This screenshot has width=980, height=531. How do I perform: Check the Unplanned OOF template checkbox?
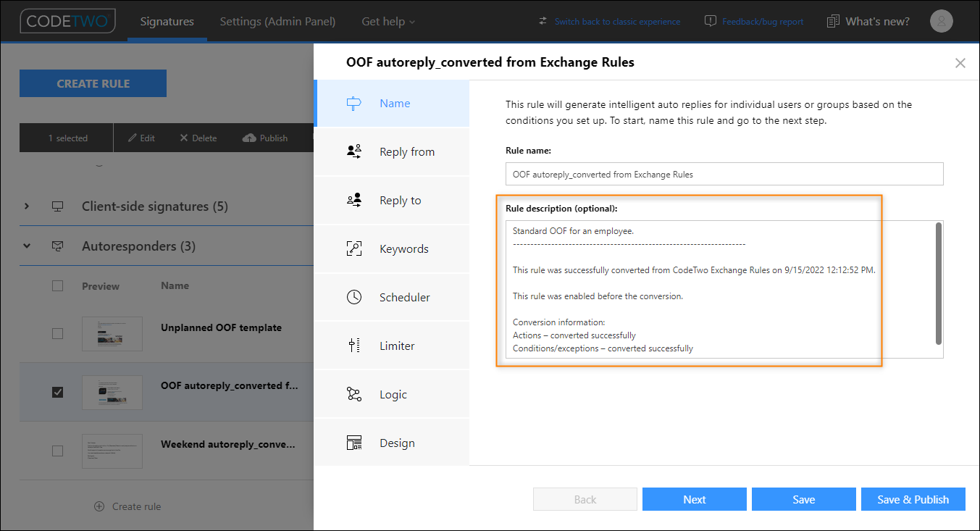coord(58,334)
